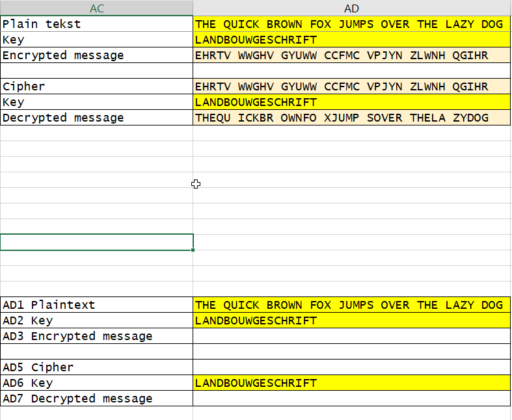This screenshot has width=512, height=420.
Task: Select the green-outlined active empty cell
Action: pos(96,242)
